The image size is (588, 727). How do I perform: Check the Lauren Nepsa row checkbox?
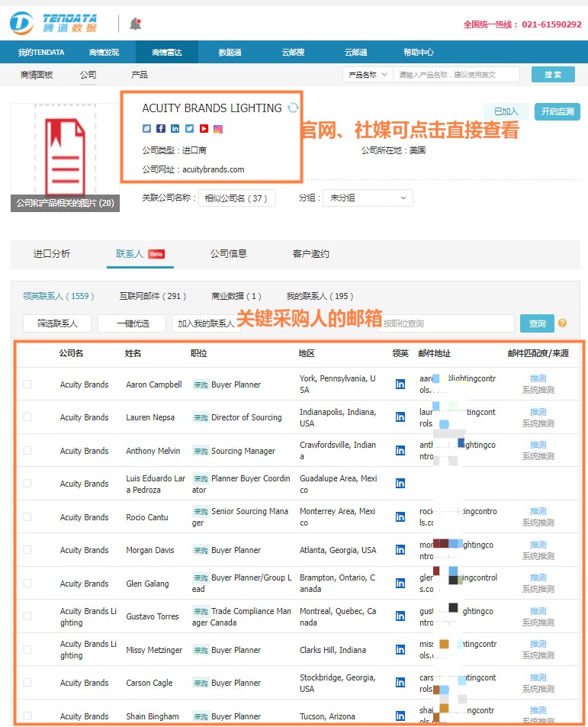pyautogui.click(x=27, y=417)
